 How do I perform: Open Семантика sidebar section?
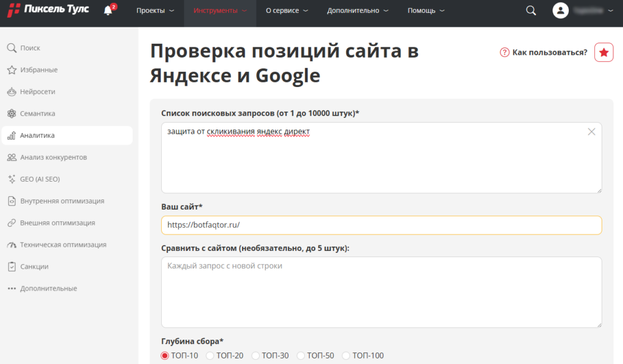[38, 114]
